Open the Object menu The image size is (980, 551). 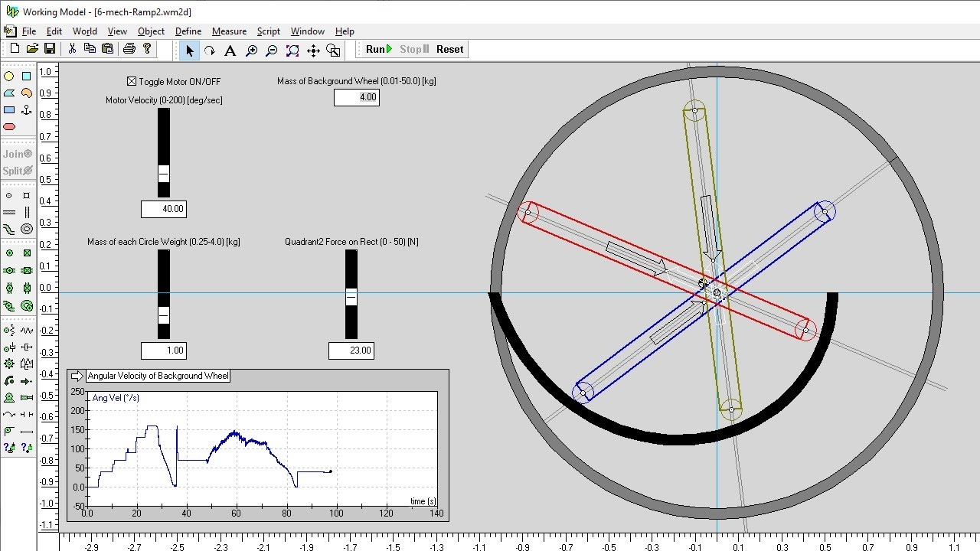click(151, 31)
